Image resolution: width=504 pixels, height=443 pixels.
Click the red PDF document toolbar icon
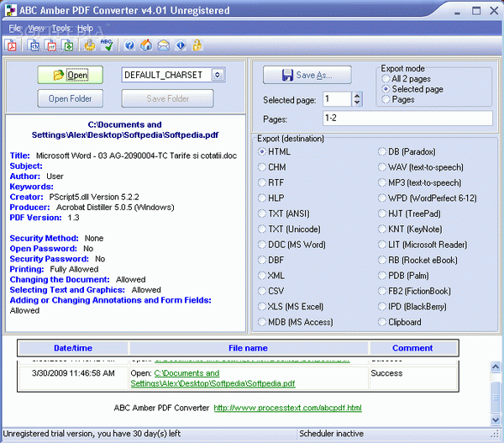[12, 45]
